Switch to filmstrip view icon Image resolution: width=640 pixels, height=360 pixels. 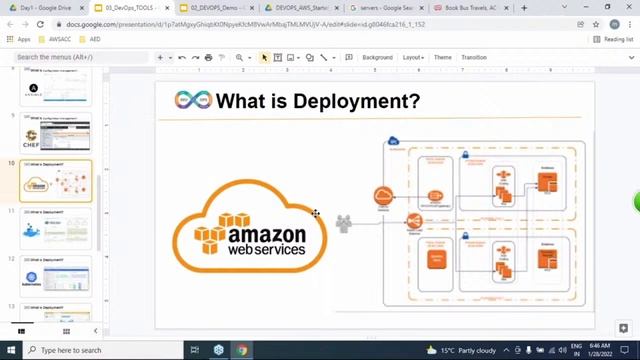(22, 331)
